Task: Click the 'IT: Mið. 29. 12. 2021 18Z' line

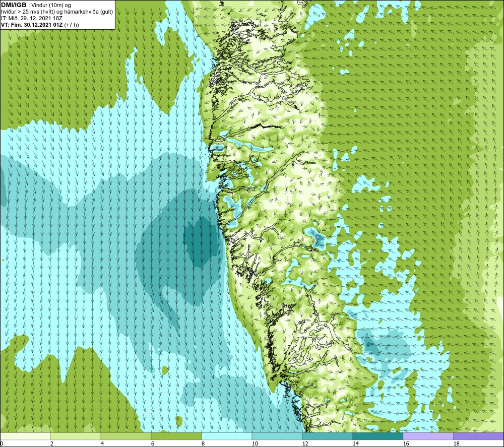Action: 31,18
